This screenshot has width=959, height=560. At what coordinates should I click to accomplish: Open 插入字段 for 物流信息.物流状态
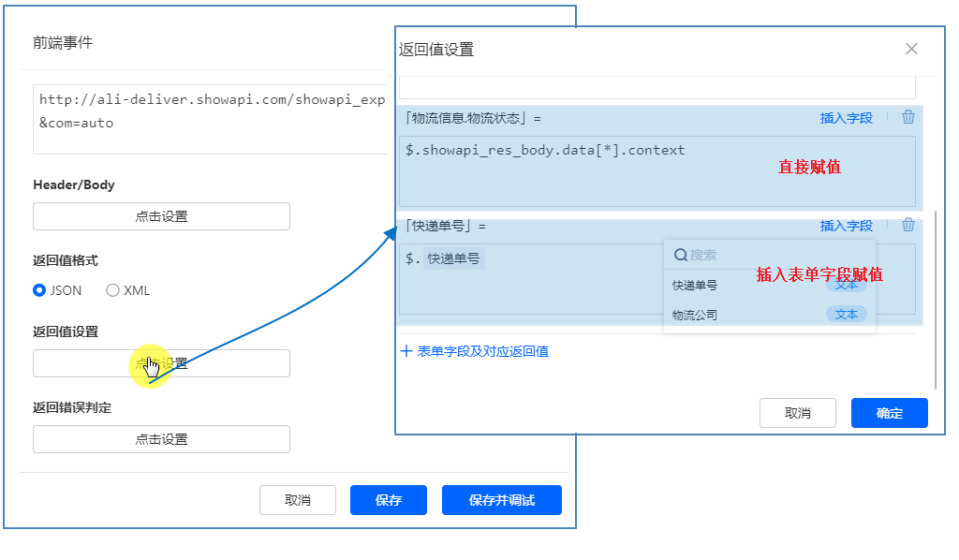846,118
